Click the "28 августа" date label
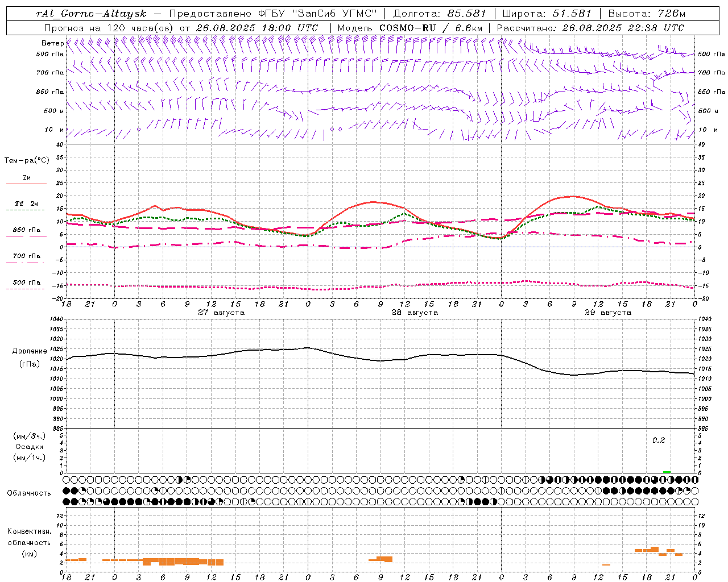This screenshot has height=582, width=728. 415,313
